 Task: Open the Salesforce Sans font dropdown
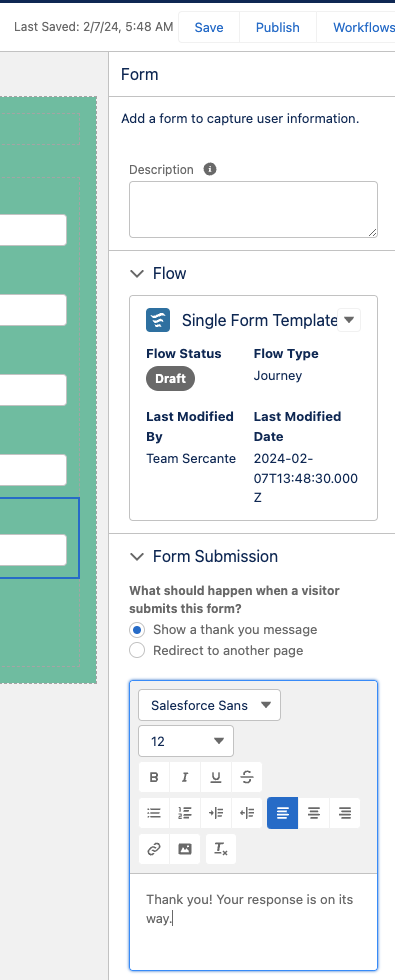click(209, 705)
